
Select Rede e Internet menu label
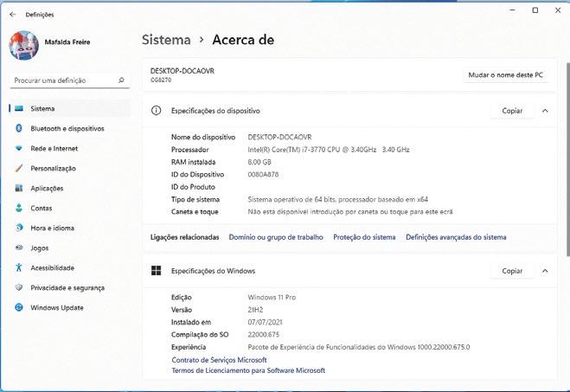[54, 148]
